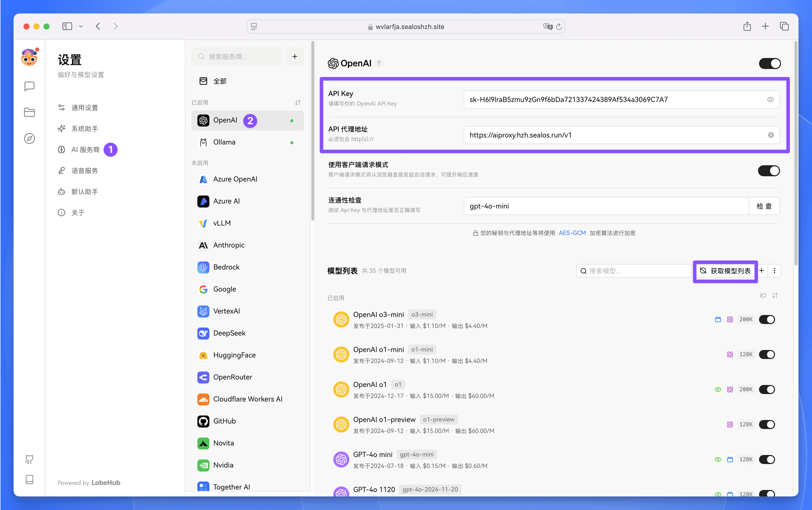Expand the sort options beside 已启用 providers
The height and width of the screenshot is (510, 812).
[298, 102]
